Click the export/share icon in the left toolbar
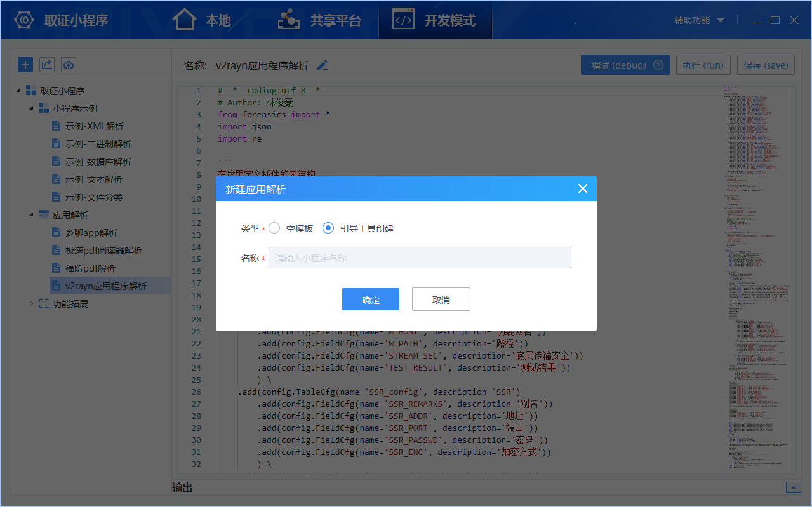 (x=46, y=64)
